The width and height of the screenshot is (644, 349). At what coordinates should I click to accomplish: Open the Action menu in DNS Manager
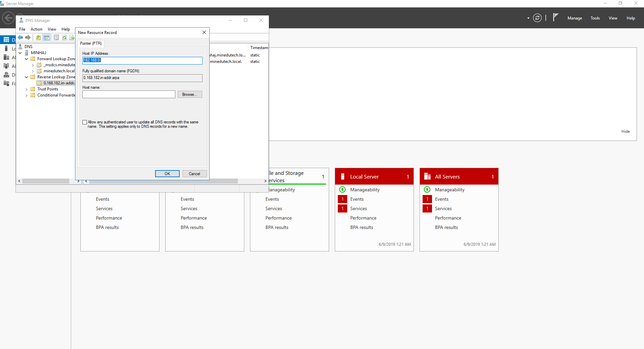tap(36, 29)
